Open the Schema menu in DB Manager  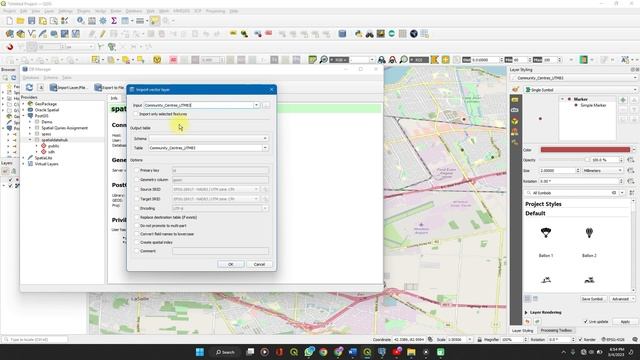51,78
